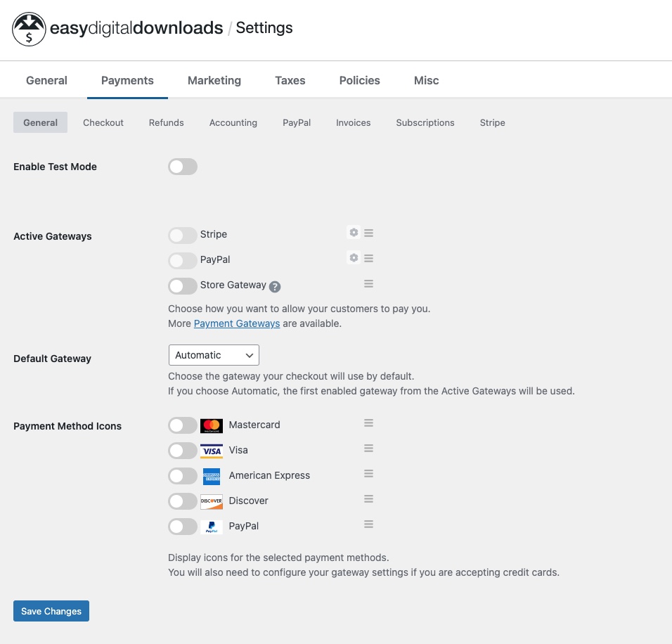Image resolution: width=672 pixels, height=644 pixels.
Task: Grab the Stripe gateway reorder handle
Action: click(x=368, y=233)
